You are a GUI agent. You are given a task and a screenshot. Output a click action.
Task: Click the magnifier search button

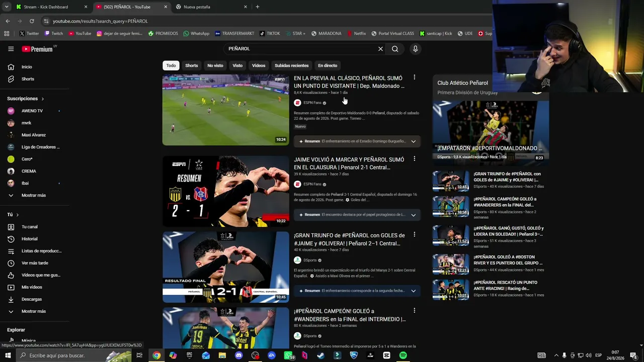pyautogui.click(x=395, y=49)
